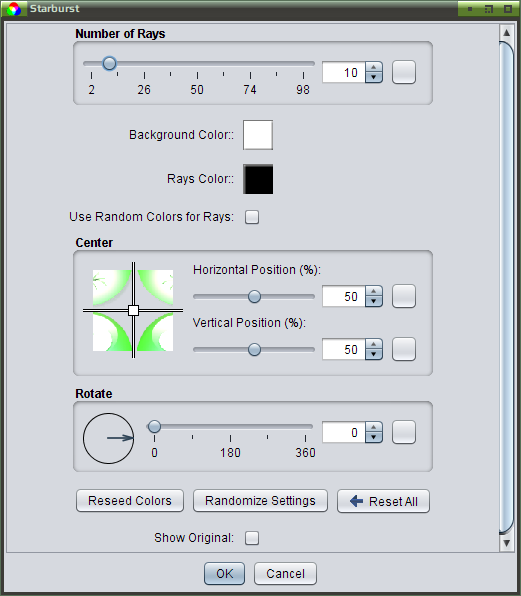Viewport: 521px width, 596px height.
Task: Click the Rotate section heading
Action: tap(94, 393)
